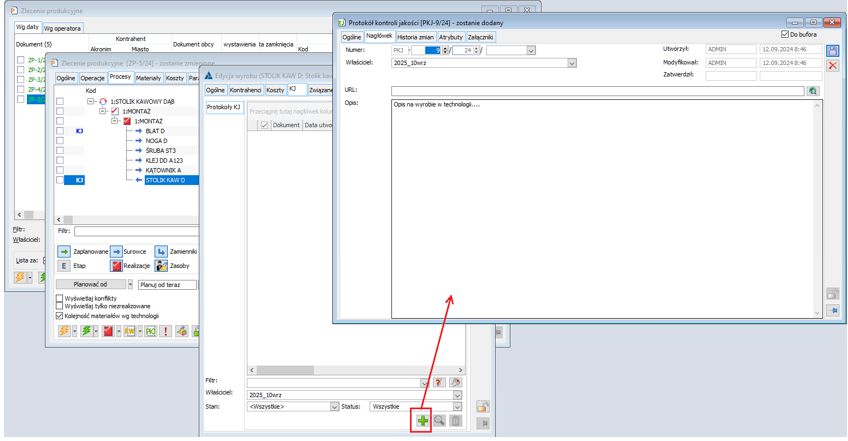This screenshot has width=848, height=441.
Task: Switch to the Historia zmian tab
Action: point(415,37)
